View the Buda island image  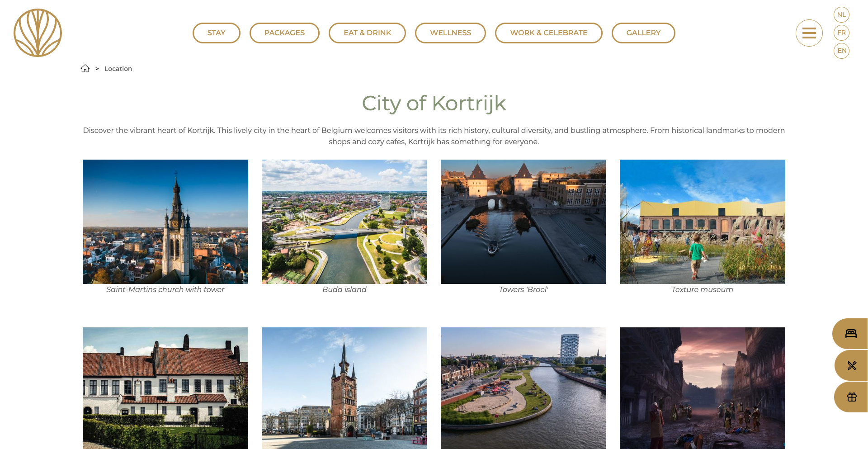344,222
